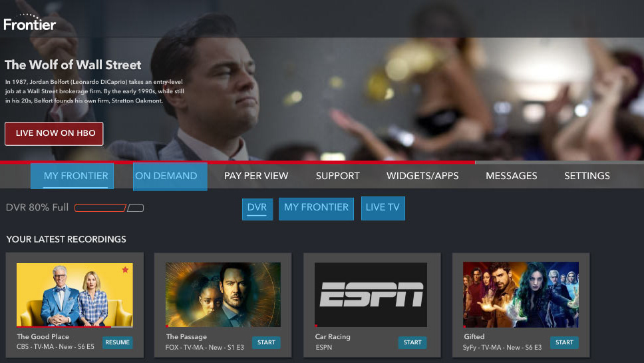Start the Gifted recording
Image resolution: width=644 pixels, height=363 pixels.
pos(564,342)
